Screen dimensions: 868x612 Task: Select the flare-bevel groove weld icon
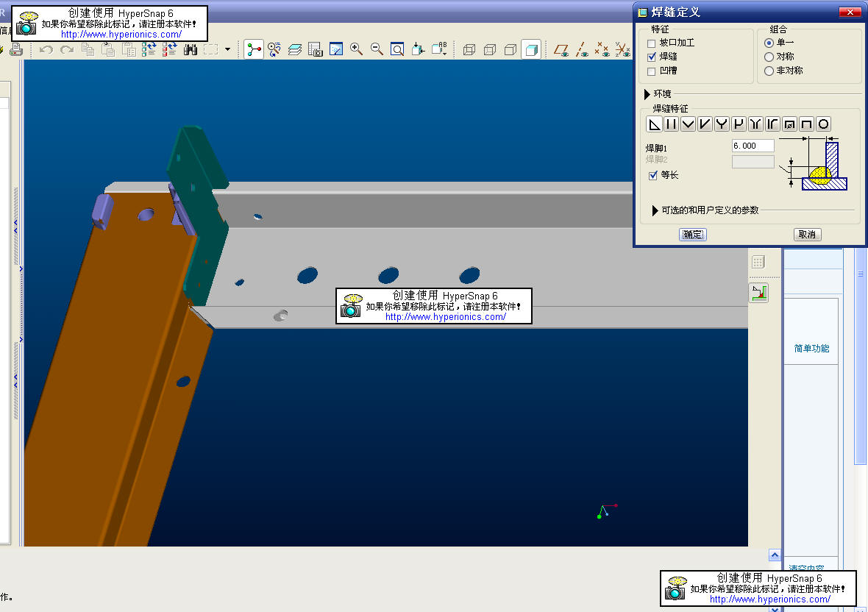click(772, 124)
